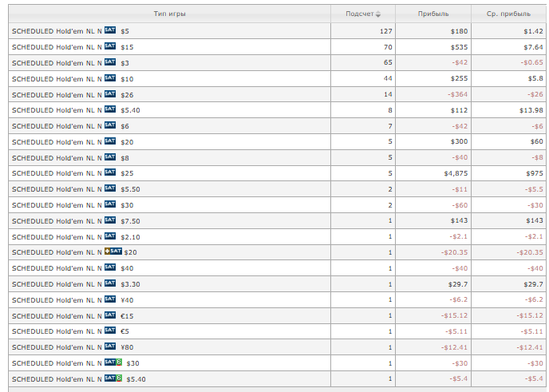
Task: Select the count cell showing 14
Action: click(x=363, y=94)
